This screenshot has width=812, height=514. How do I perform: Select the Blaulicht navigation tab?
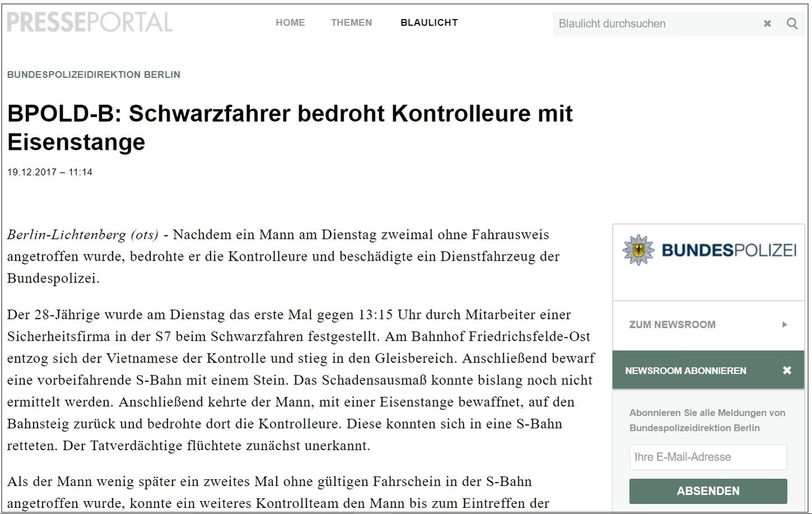[x=429, y=23]
